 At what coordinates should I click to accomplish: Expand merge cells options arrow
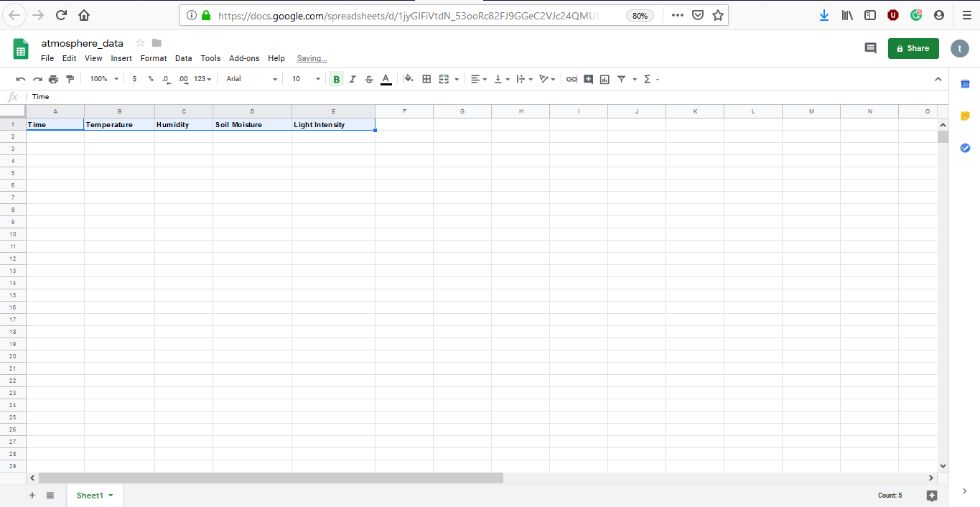point(457,79)
